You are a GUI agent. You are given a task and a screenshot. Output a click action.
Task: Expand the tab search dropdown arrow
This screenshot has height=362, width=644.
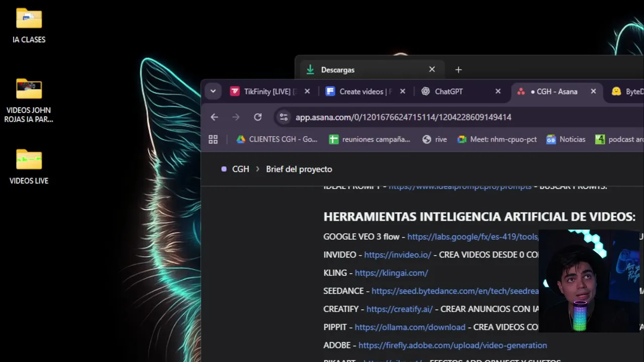tap(213, 91)
